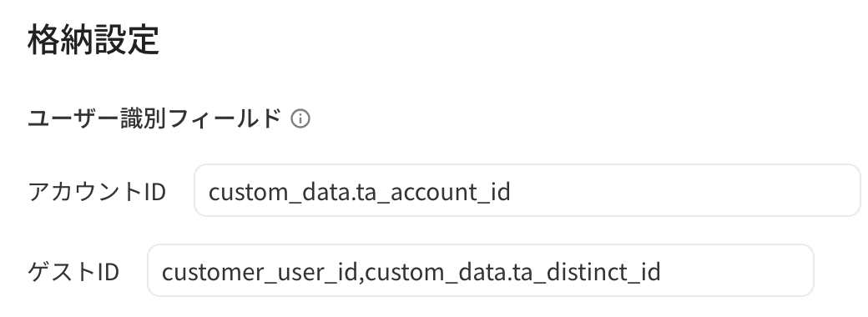
Task: Click the blank space after the account ID value
Action: [684, 190]
